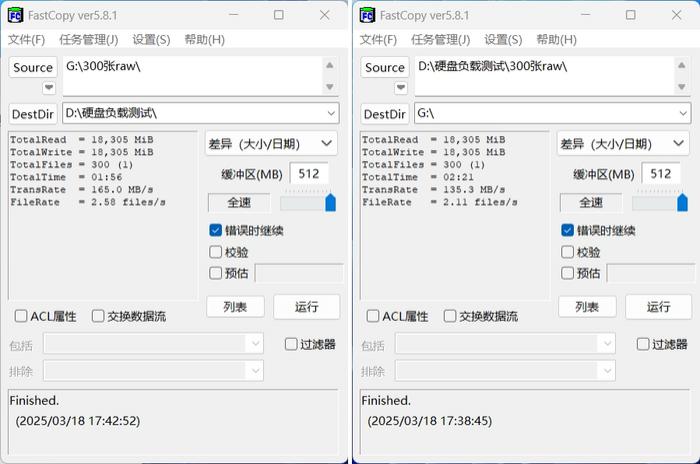Maximize the left FastCopy window
The image size is (700, 464).
[279, 15]
